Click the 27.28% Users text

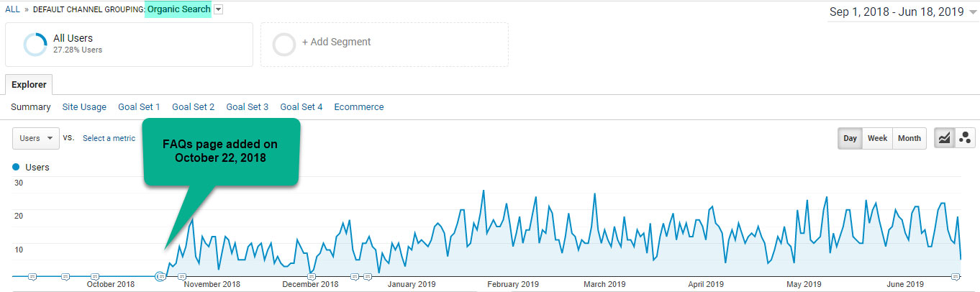78,50
